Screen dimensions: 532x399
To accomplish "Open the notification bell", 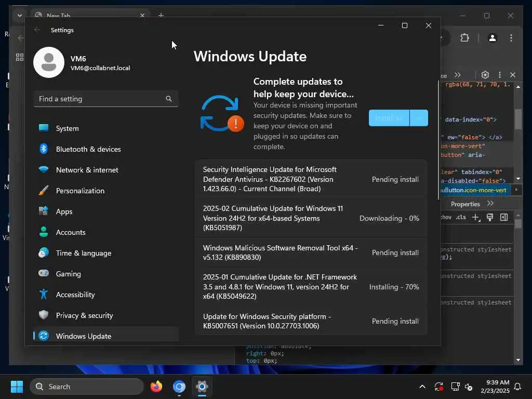I will pos(518,387).
